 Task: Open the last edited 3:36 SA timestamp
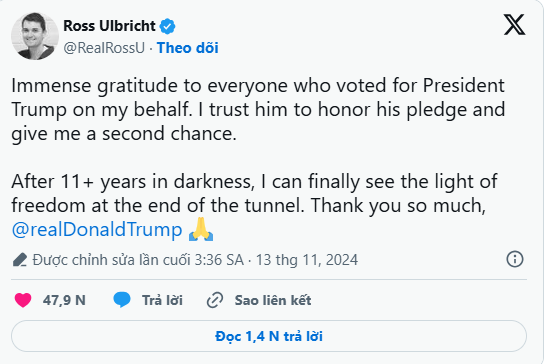point(138,260)
